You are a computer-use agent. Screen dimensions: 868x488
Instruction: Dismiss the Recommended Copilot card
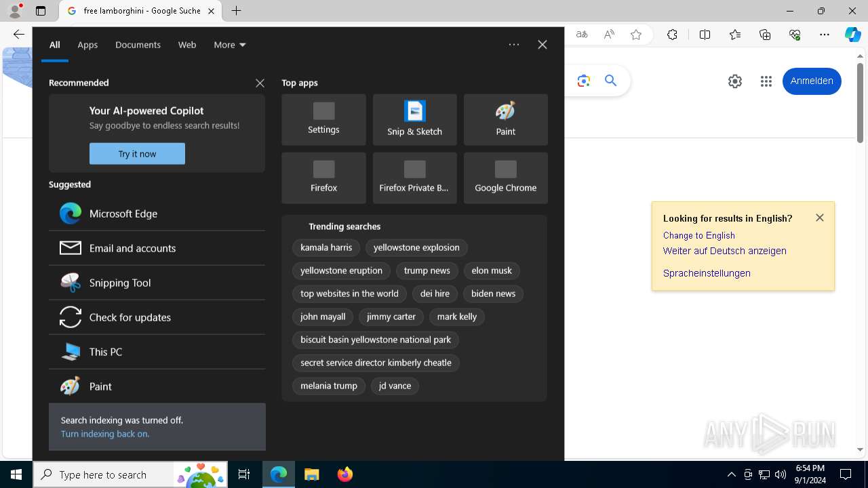tap(260, 83)
